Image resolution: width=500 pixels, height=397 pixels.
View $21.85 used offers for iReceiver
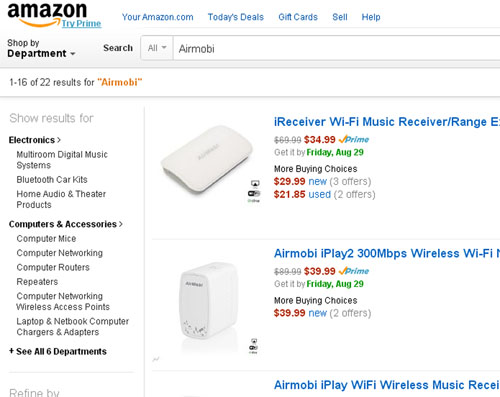[324, 194]
